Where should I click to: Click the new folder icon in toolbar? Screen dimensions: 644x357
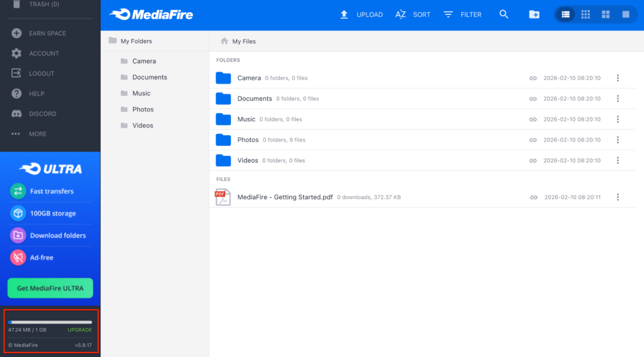(x=534, y=14)
